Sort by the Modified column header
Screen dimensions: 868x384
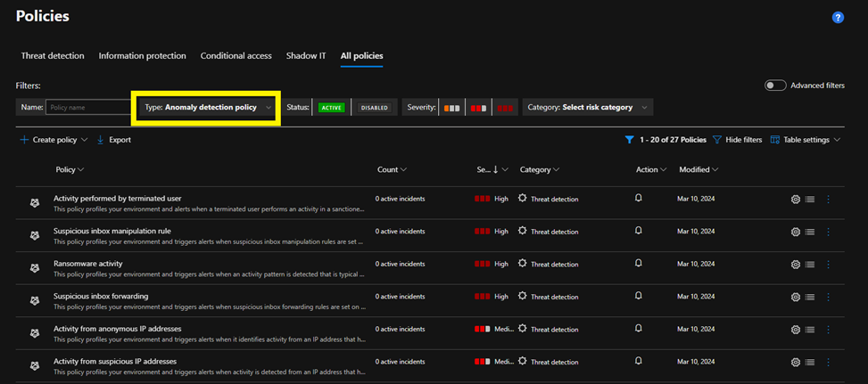coord(699,169)
